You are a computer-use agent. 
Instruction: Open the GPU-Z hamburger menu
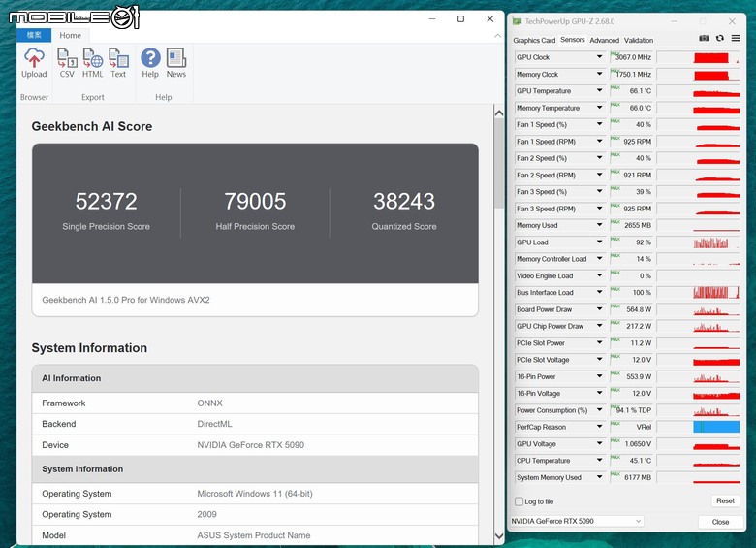pos(736,38)
